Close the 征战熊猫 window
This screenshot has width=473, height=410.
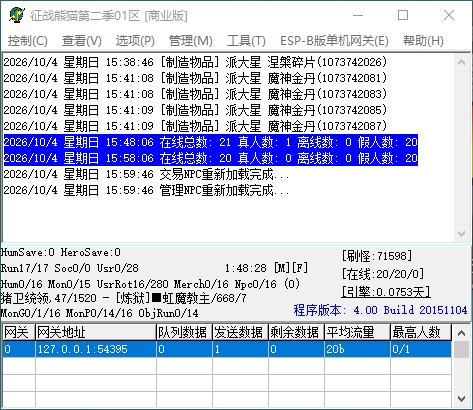449,15
